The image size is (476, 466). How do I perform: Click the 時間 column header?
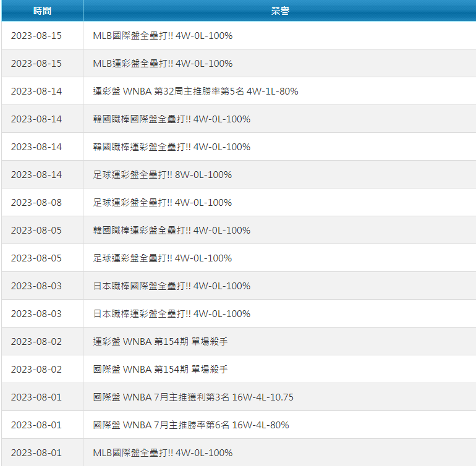pyautogui.click(x=42, y=11)
